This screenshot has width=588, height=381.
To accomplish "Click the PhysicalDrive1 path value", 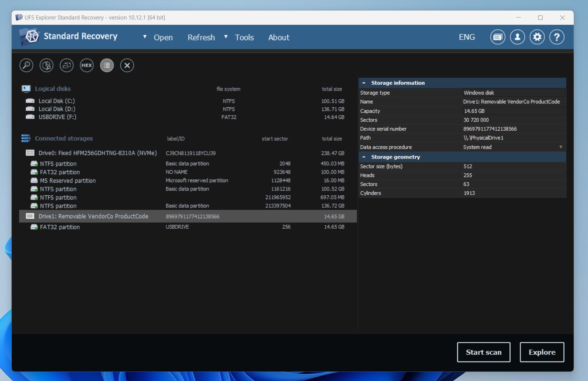I will tap(483, 138).
